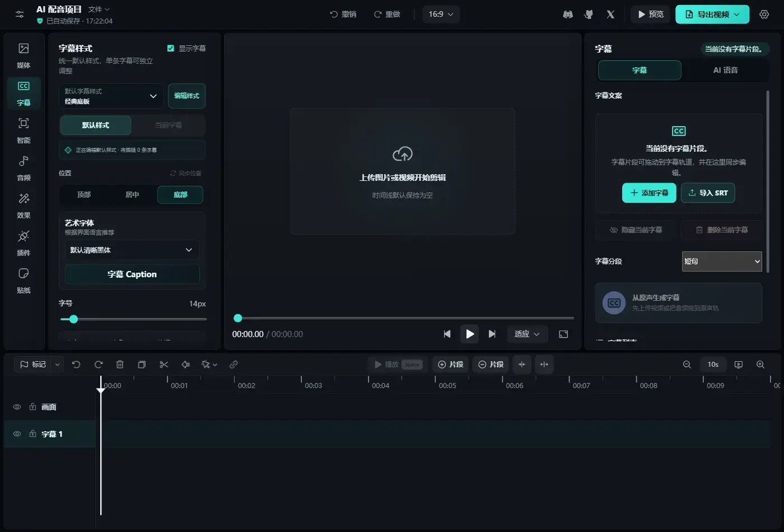Open the 16:9 aspect ratio dropdown

441,15
